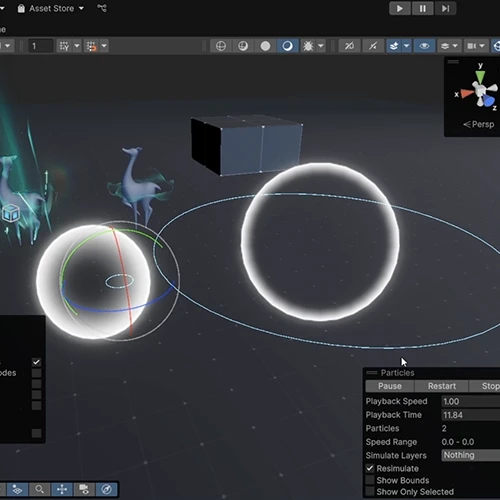Enable the Show Only Selected checkbox
The width and height of the screenshot is (500, 500).
370,492
